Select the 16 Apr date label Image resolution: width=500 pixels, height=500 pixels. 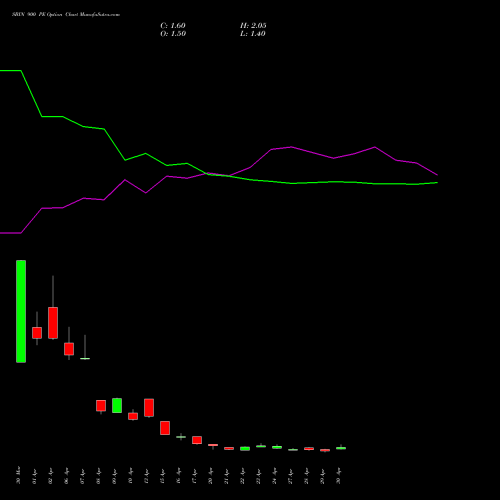point(178,476)
